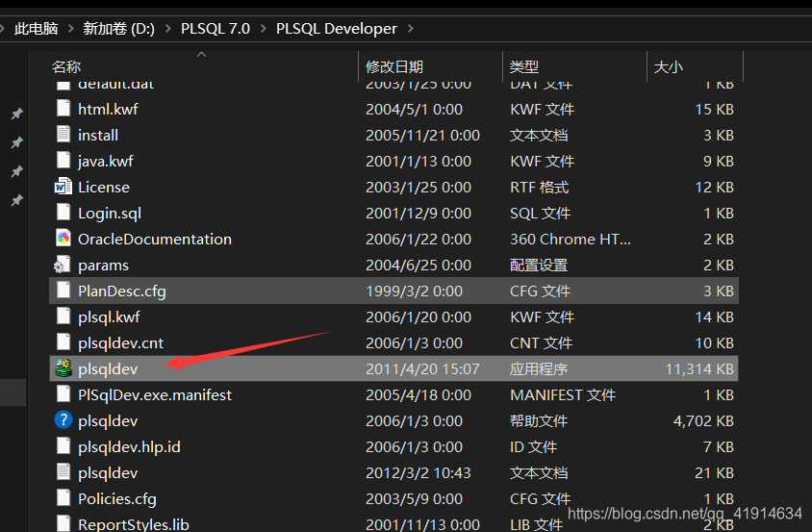The height and width of the screenshot is (532, 812).
Task: Click the Login.sql file icon
Action: (x=63, y=213)
